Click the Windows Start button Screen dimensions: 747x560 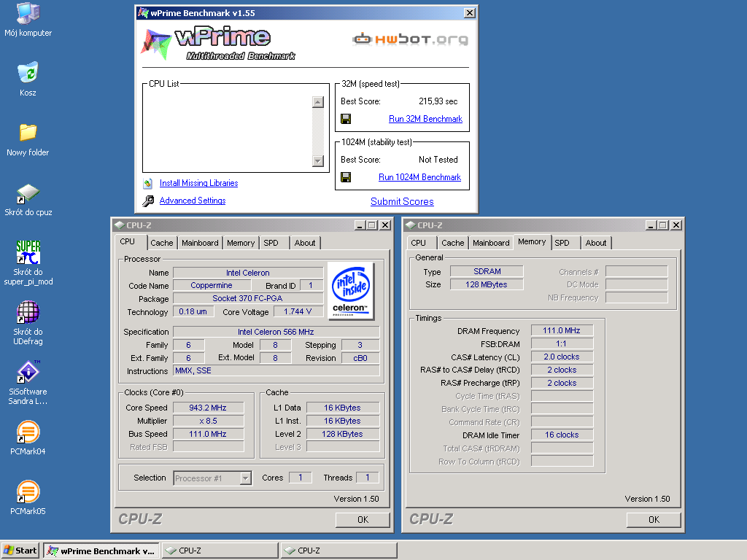click(x=20, y=551)
